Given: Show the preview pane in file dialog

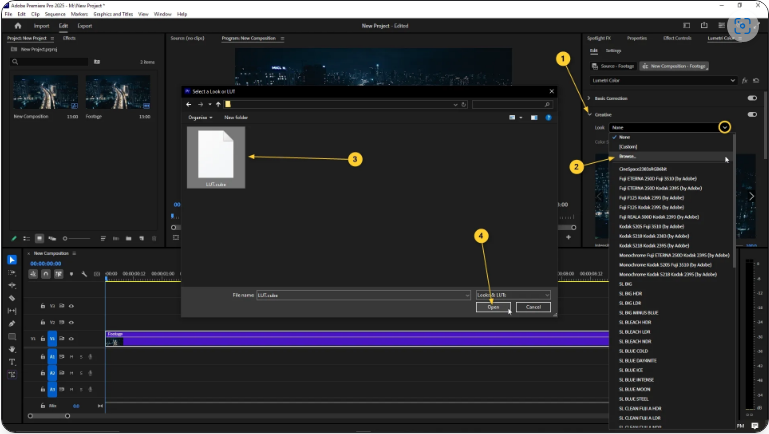Looking at the screenshot, I should [534, 118].
